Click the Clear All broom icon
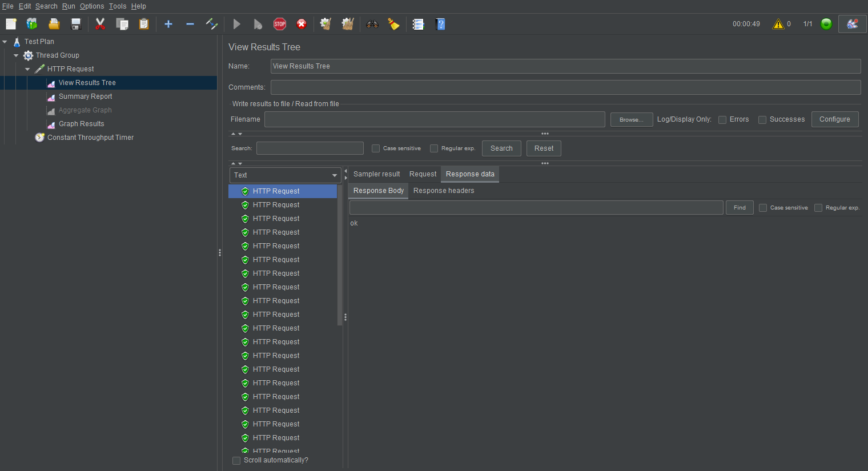 pos(348,24)
